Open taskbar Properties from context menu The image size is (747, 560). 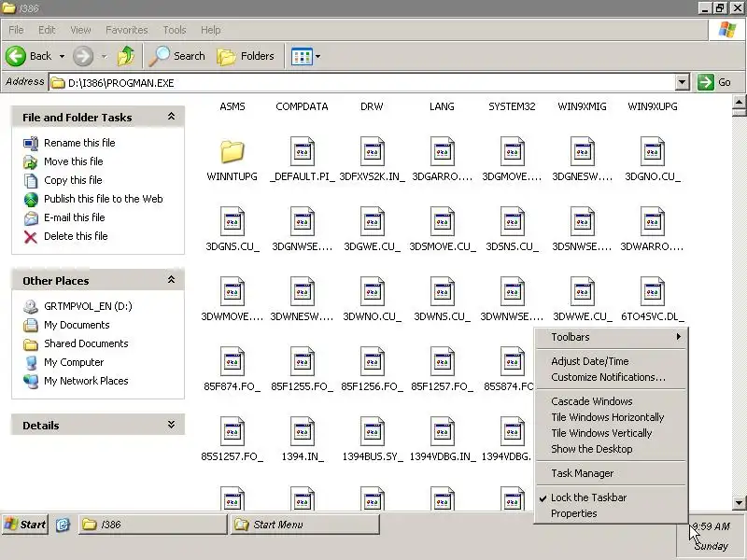612,513
